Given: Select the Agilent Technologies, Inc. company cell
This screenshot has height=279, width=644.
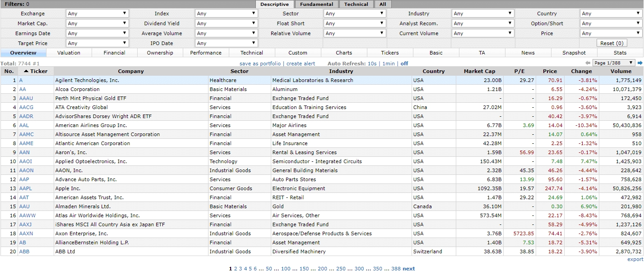Looking at the screenshot, I should tap(131, 80).
